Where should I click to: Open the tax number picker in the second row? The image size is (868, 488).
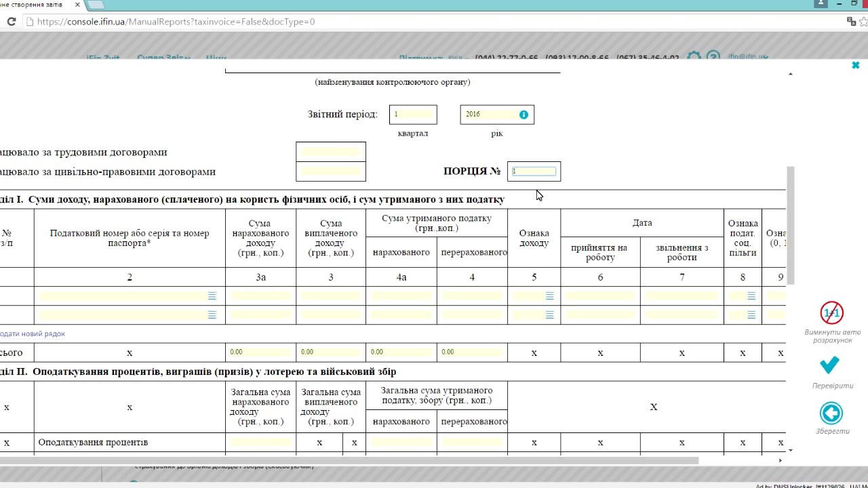point(212,315)
